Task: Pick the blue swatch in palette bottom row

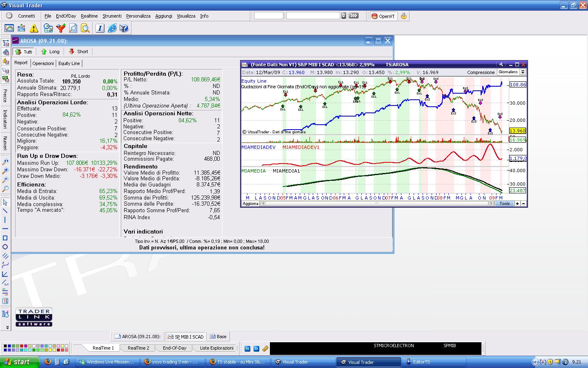Action: click(6, 350)
